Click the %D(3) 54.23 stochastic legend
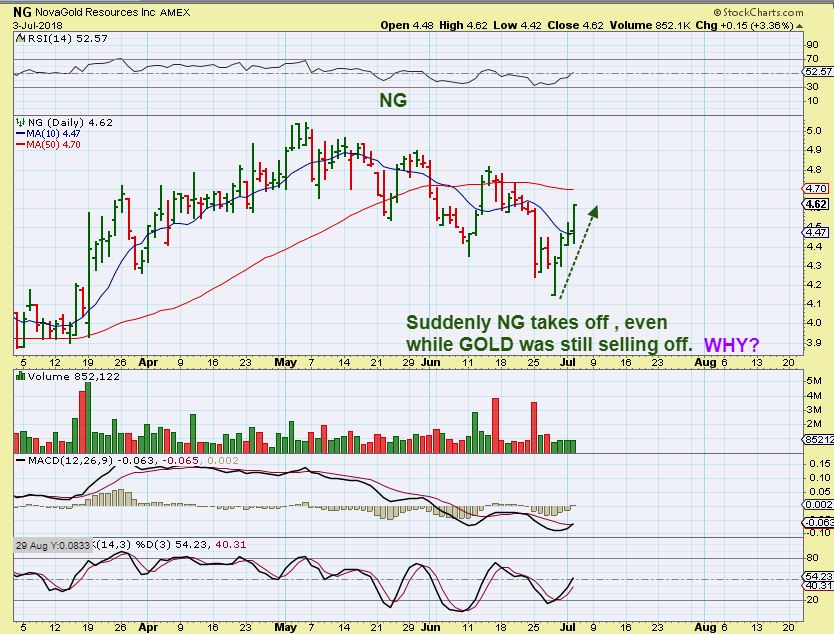Image resolution: width=834 pixels, height=634 pixels. (173, 545)
